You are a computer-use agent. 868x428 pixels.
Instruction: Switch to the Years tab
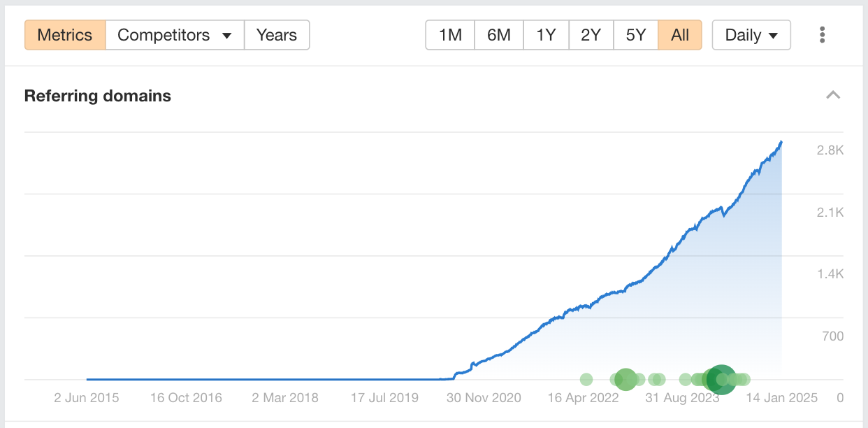277,35
